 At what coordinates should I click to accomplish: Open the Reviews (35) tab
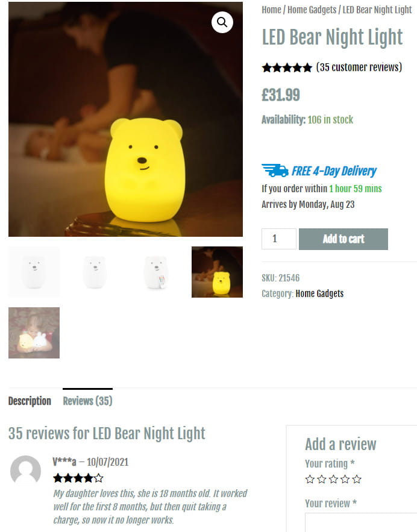pyautogui.click(x=87, y=401)
